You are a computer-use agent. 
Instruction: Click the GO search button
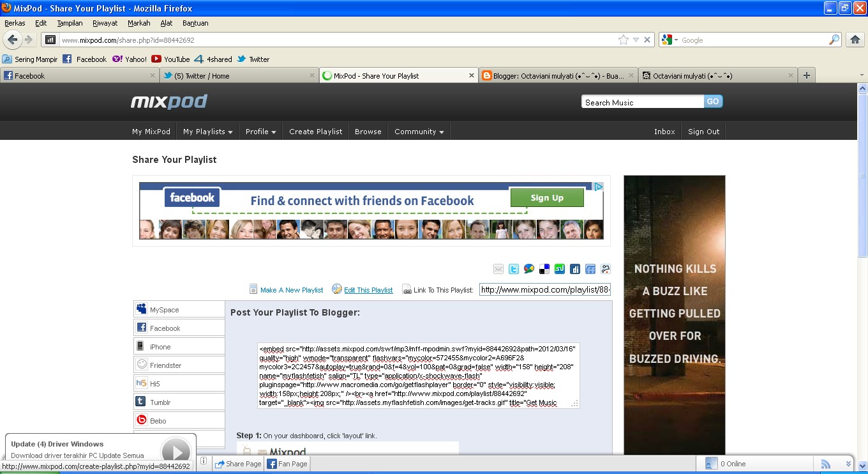713,102
